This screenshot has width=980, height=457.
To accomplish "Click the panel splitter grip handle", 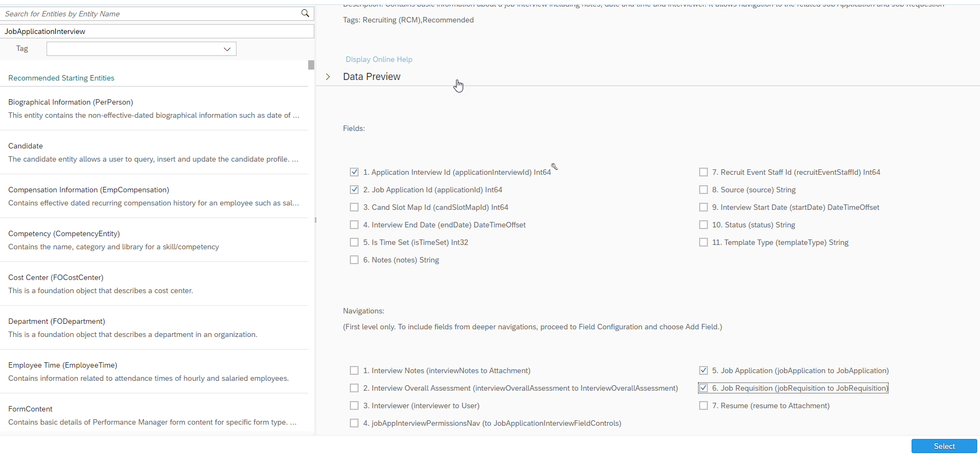I will pos(315,220).
